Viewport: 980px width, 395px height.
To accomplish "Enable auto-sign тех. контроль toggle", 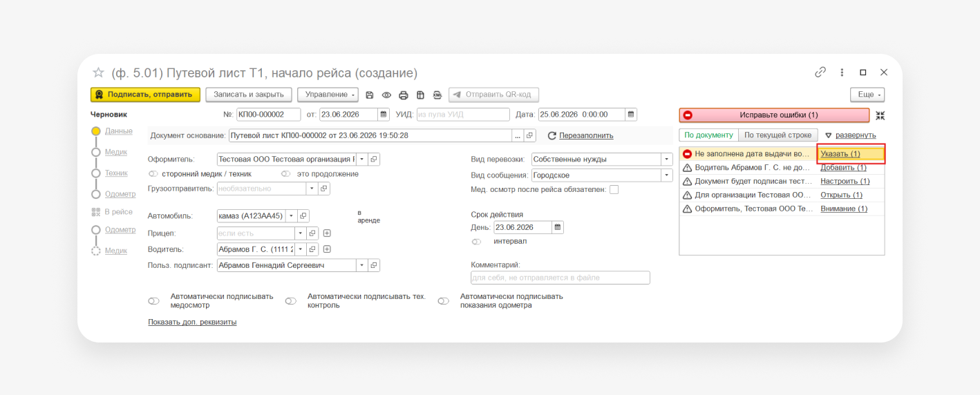I will 291,301.
